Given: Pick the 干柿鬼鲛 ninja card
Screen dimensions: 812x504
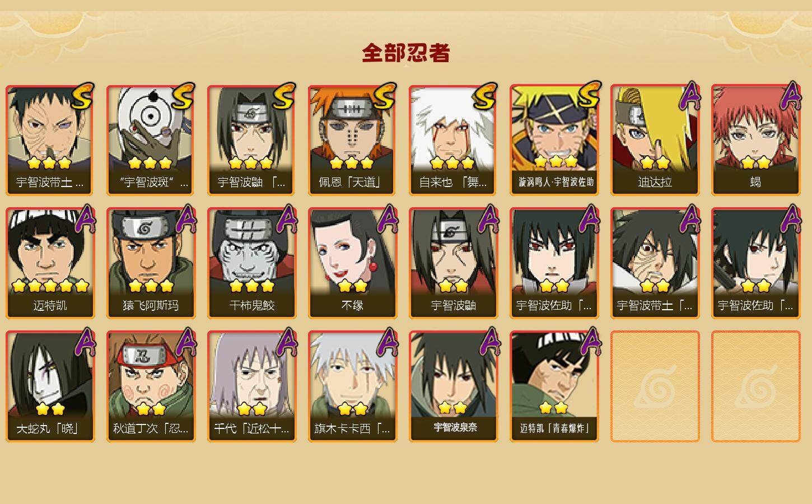Looking at the screenshot, I should (x=251, y=263).
